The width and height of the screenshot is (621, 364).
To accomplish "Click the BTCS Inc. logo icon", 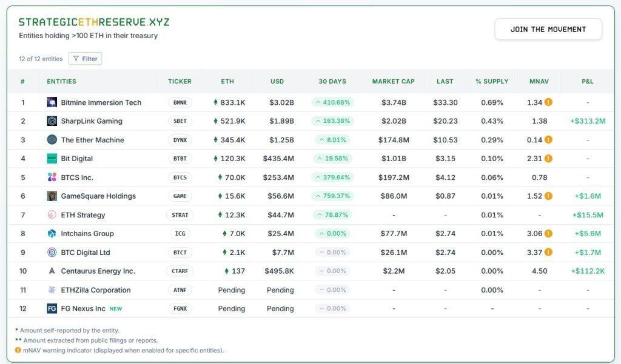I will (x=52, y=177).
